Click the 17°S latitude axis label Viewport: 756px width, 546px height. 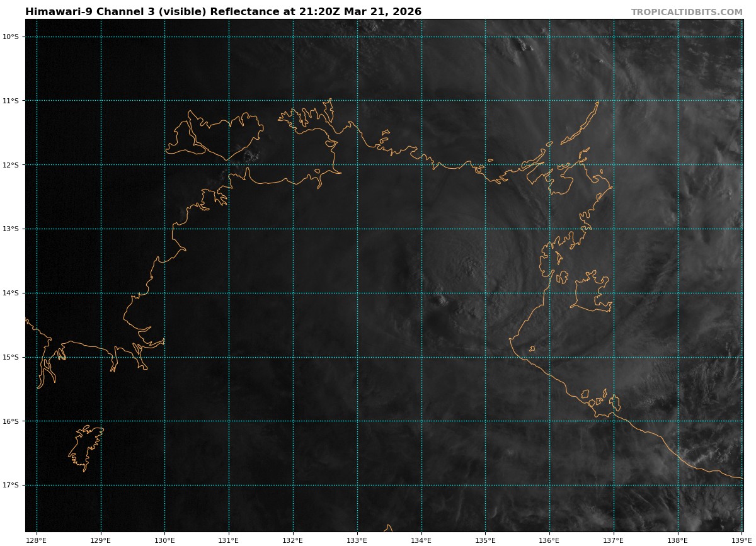(11, 485)
